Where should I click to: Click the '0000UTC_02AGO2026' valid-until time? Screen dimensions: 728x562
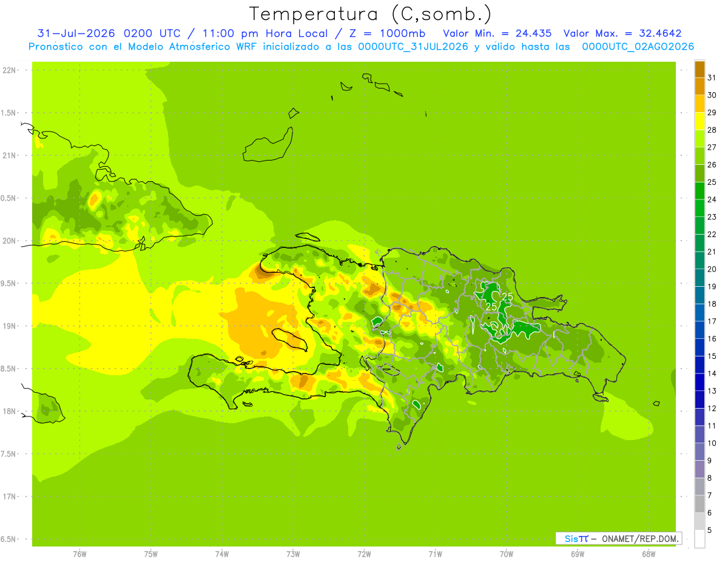pyautogui.click(x=638, y=47)
